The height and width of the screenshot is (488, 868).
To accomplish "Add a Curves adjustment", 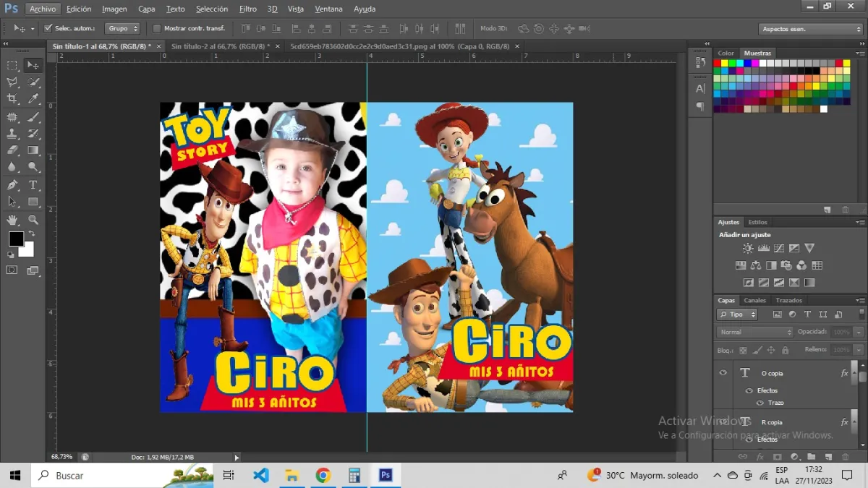I will tap(778, 248).
